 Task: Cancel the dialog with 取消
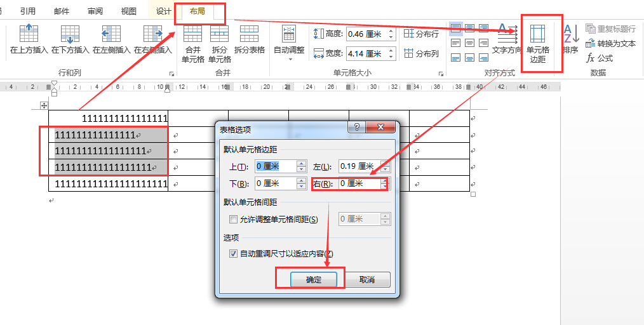tap(366, 279)
